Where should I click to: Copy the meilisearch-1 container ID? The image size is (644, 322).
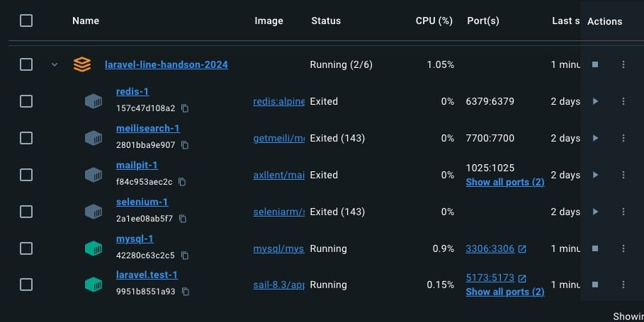point(185,145)
